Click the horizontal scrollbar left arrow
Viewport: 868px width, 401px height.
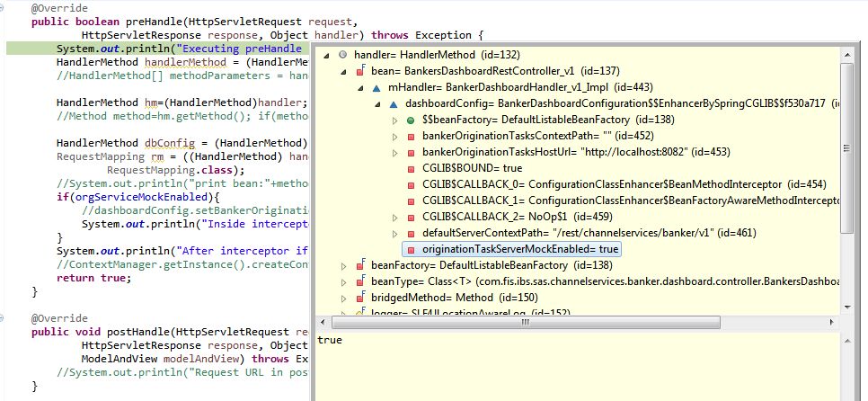click(323, 323)
